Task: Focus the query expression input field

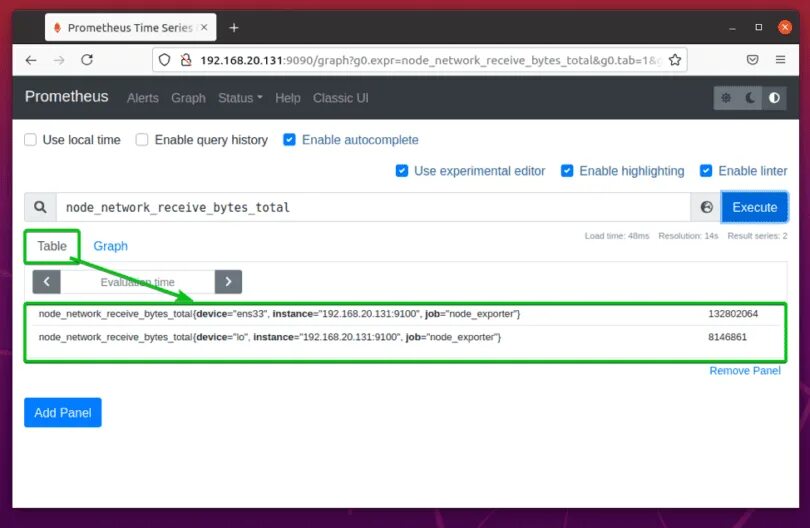Action: 373,207
